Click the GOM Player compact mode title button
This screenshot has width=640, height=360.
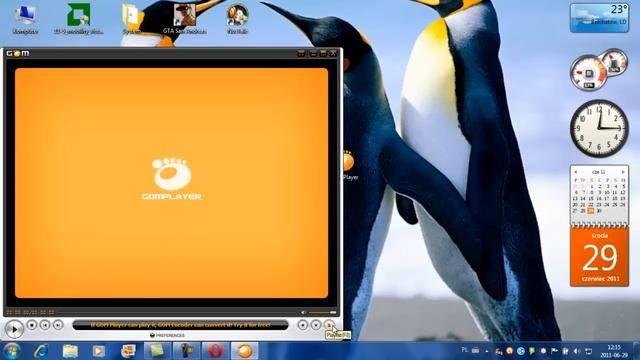tap(301, 53)
